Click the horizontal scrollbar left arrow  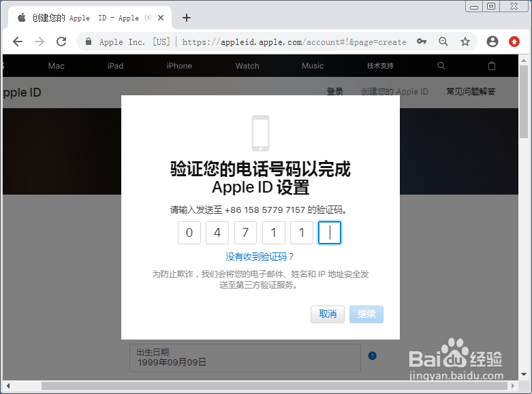point(7,386)
